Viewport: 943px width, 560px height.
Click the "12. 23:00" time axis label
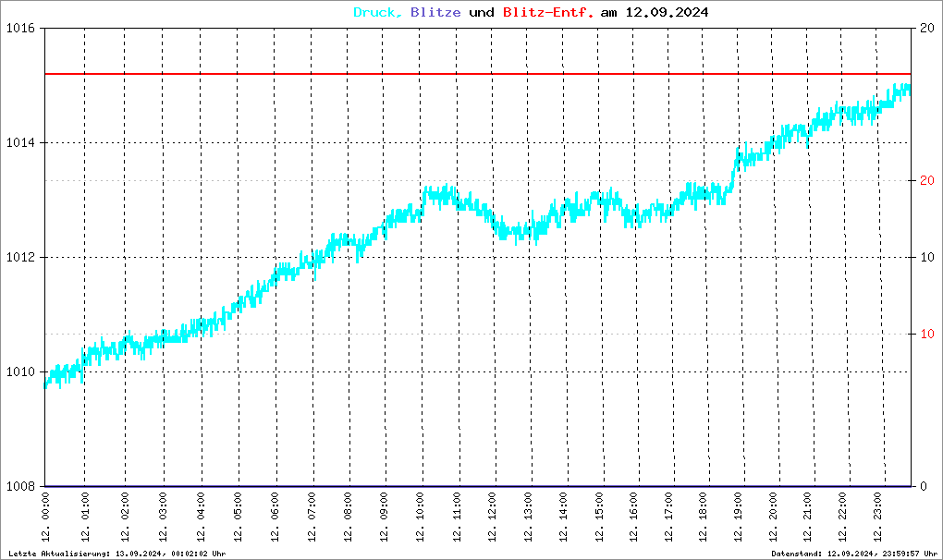click(876, 517)
